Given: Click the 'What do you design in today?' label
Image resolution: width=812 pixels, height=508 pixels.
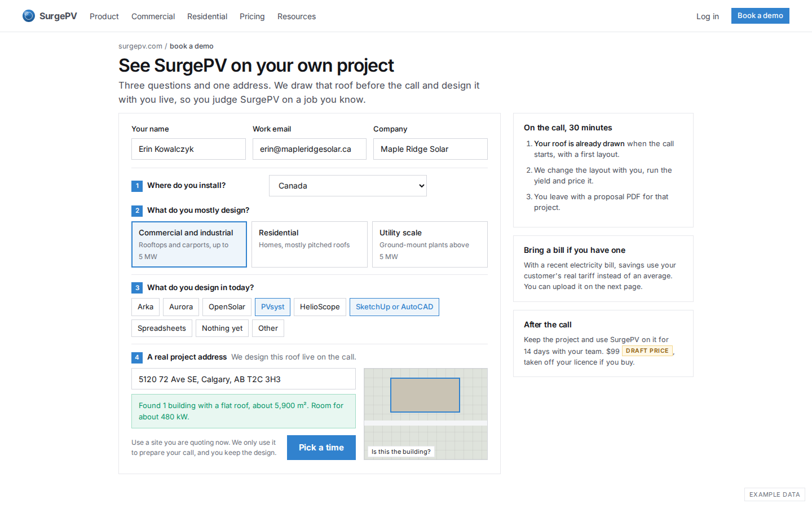Looking at the screenshot, I should coord(200,287).
